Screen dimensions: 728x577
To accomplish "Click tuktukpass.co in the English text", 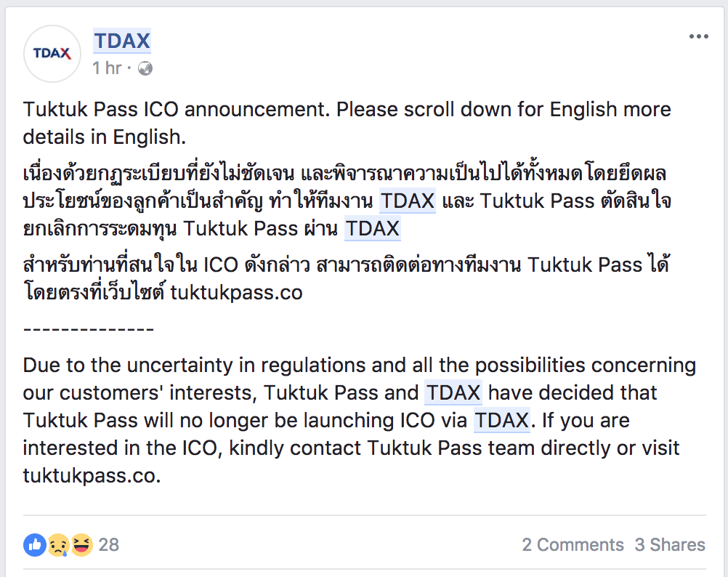I will 91,477.
